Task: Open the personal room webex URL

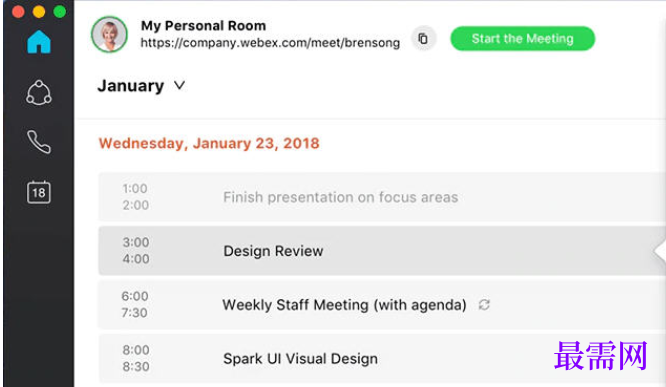Action: pyautogui.click(x=270, y=43)
